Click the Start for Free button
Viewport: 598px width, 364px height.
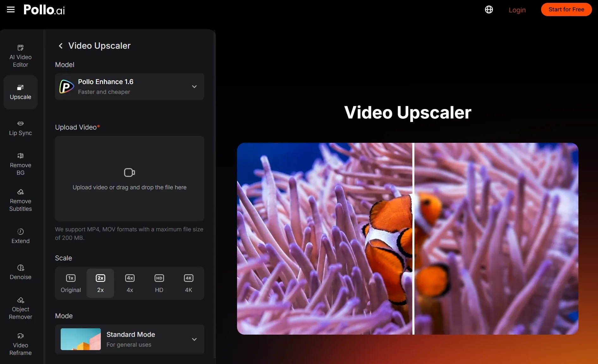(566, 9)
